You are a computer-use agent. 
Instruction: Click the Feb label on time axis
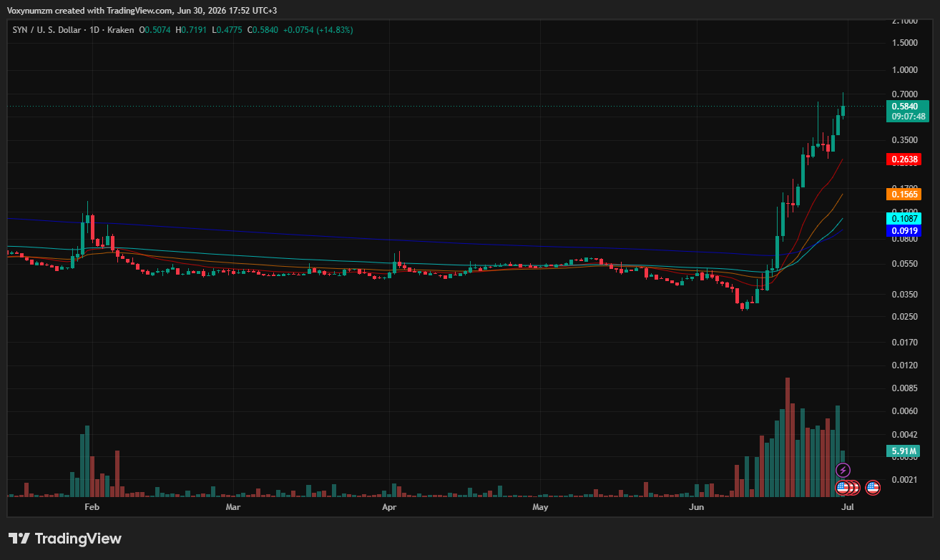click(92, 507)
